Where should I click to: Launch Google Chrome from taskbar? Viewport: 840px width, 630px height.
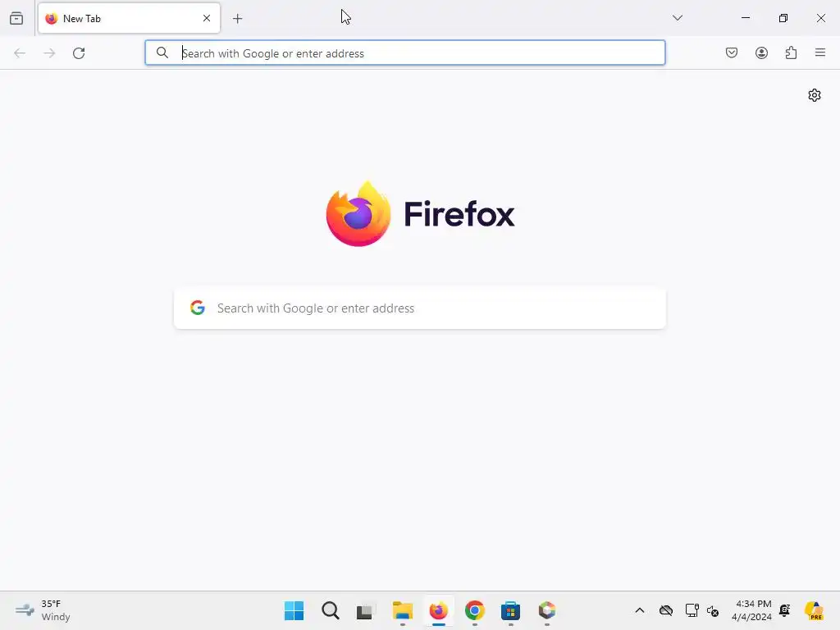475,610
